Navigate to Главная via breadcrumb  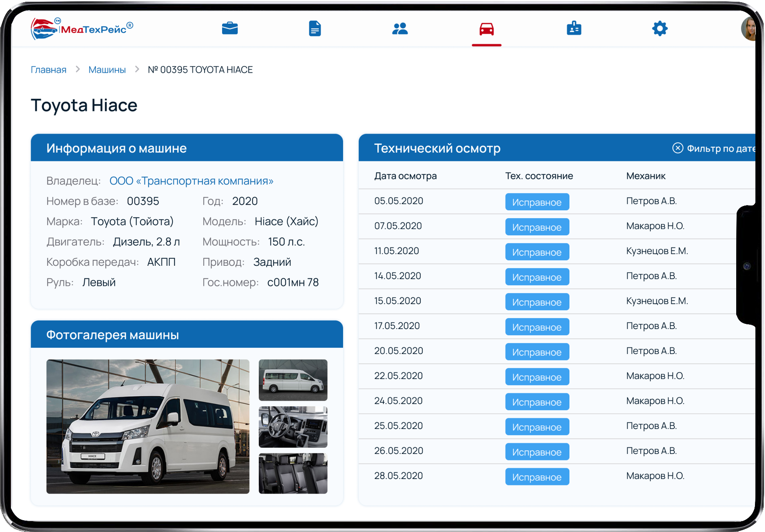click(48, 69)
